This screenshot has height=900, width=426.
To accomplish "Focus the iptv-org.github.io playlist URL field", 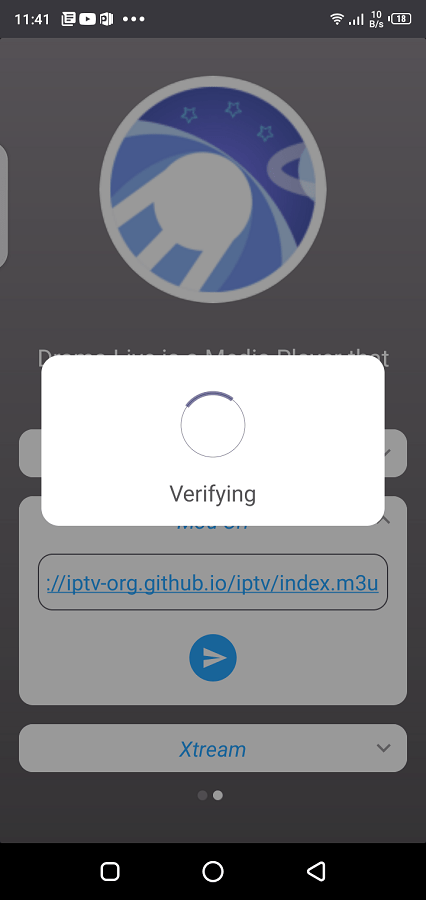I will pos(213,582).
